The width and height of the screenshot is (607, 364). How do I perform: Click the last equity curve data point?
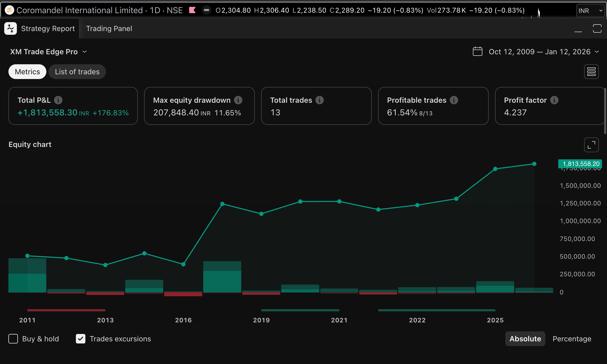(x=534, y=164)
